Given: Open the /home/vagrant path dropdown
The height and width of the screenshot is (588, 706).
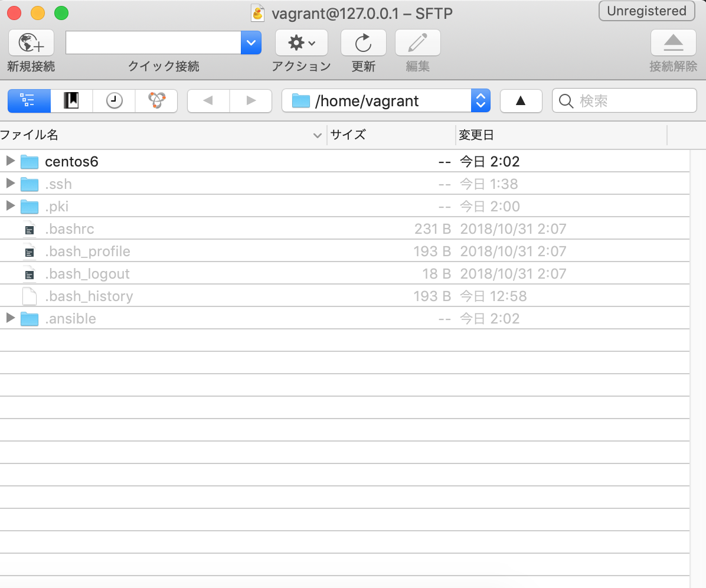Looking at the screenshot, I should click(481, 101).
